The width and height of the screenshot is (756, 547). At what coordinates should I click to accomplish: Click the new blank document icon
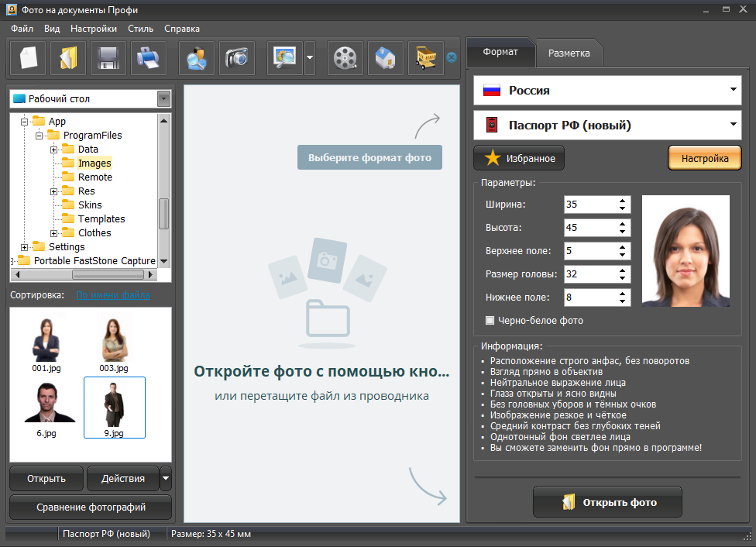[28, 58]
